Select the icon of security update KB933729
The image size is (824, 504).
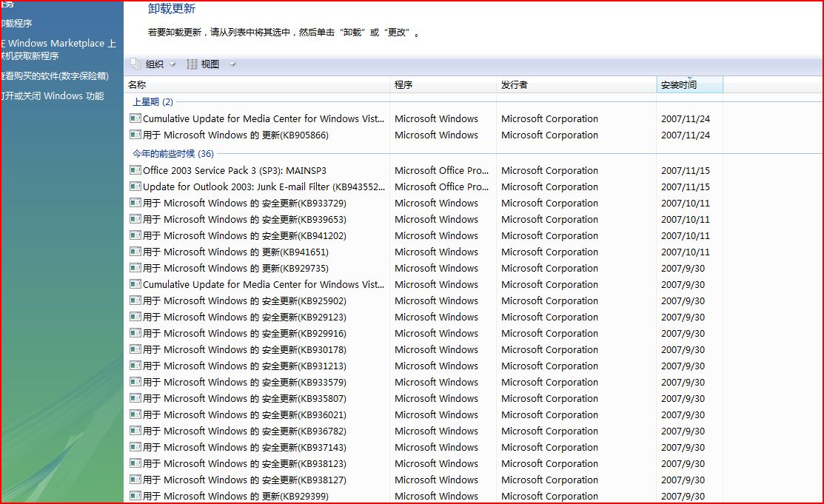tap(135, 203)
